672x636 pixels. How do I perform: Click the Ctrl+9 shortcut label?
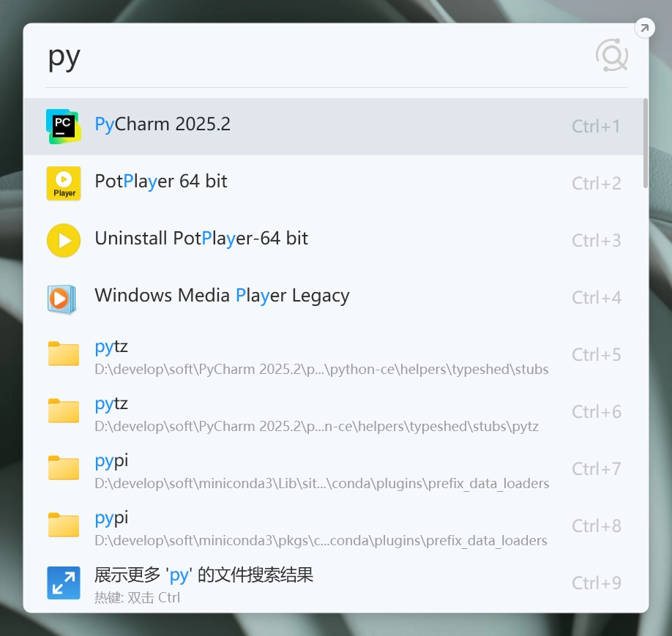pos(596,583)
